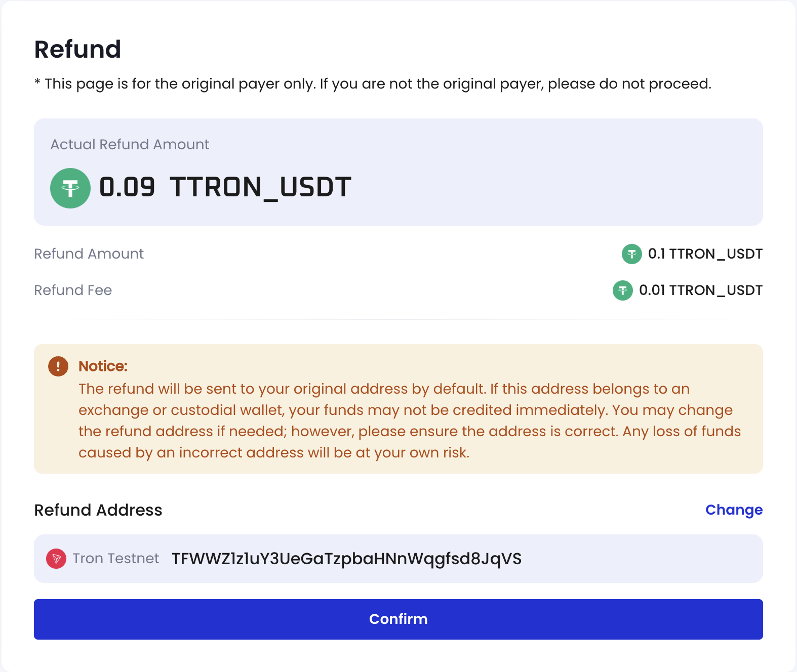Click the exclamation icon in the notice banner
The image size is (797, 672).
[58, 366]
